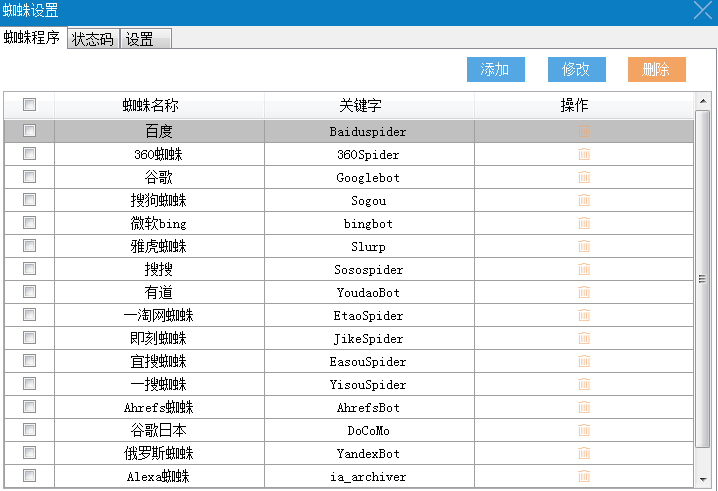The height and width of the screenshot is (491, 718).
Task: Click the 修改 button
Action: (x=577, y=70)
